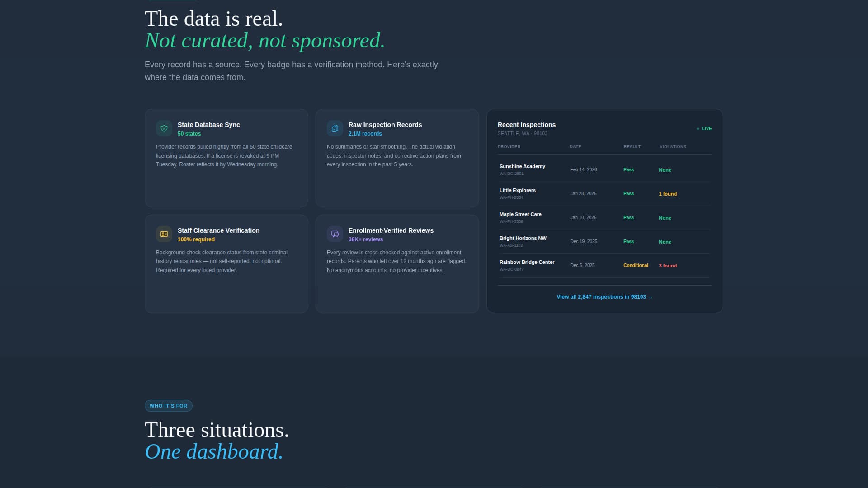
Task: Click the '50 states' stat label
Action: 189,134
